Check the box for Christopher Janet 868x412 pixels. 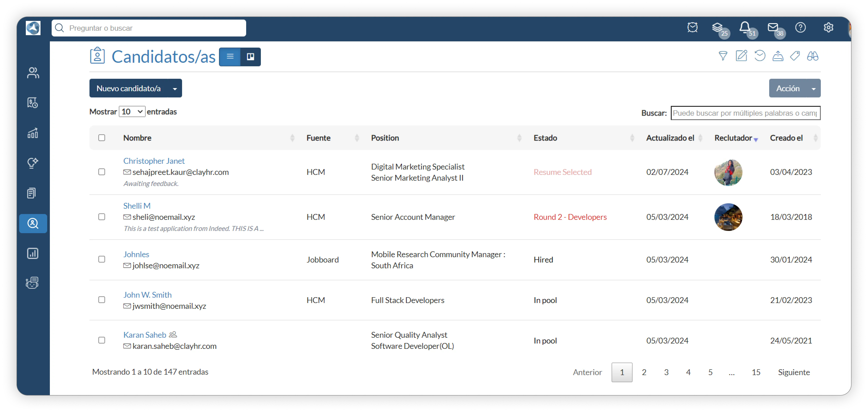(102, 172)
